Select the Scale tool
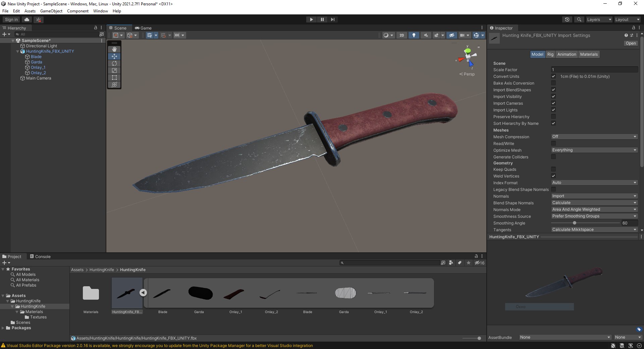 [114, 70]
